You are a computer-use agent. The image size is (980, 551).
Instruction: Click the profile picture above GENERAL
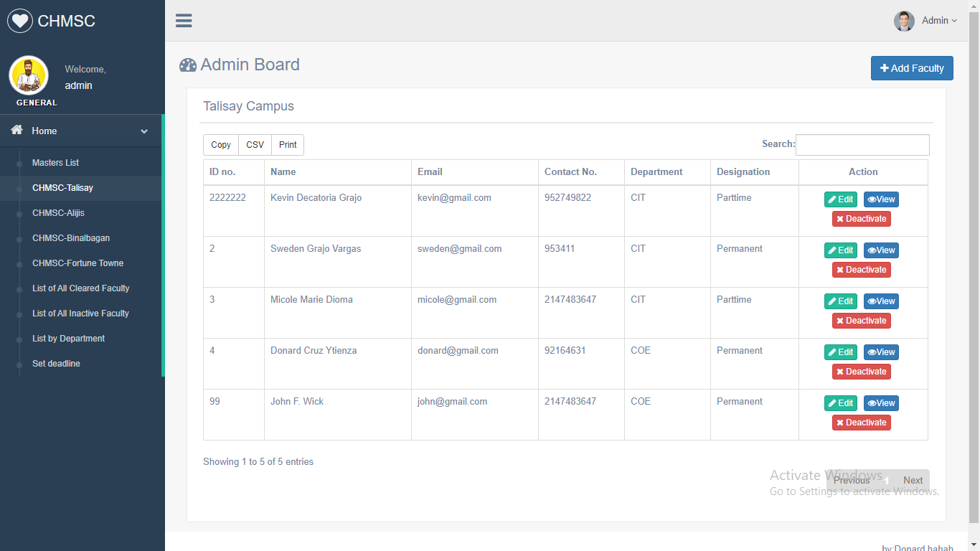point(29,74)
